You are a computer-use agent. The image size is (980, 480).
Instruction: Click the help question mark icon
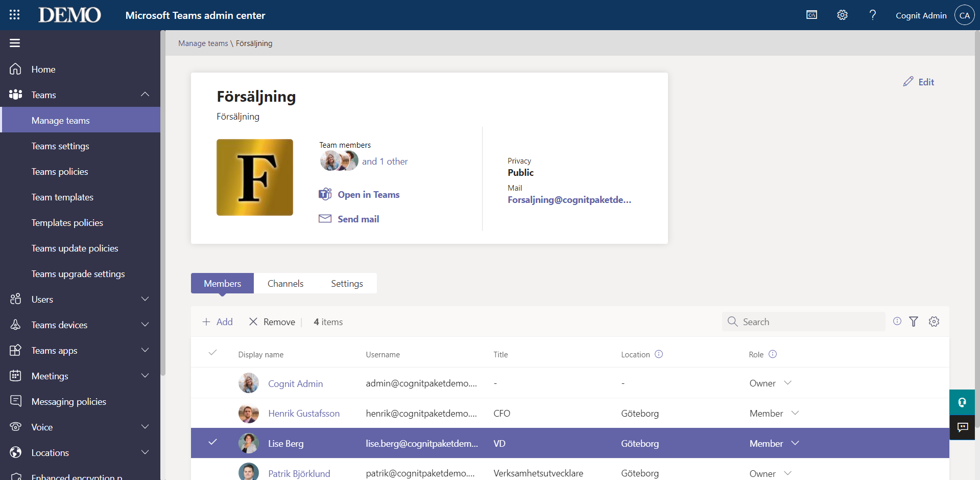(x=873, y=15)
